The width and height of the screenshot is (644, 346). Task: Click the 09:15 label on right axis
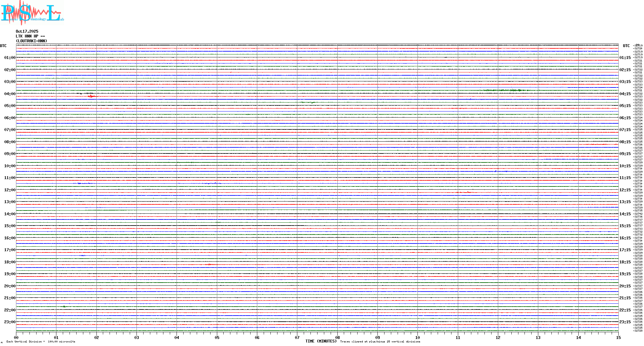click(625, 154)
